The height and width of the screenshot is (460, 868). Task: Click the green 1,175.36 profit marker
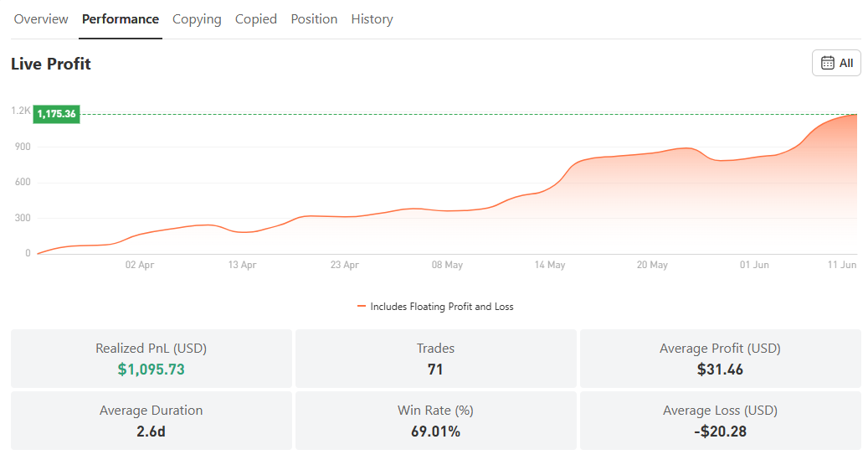pyautogui.click(x=56, y=114)
